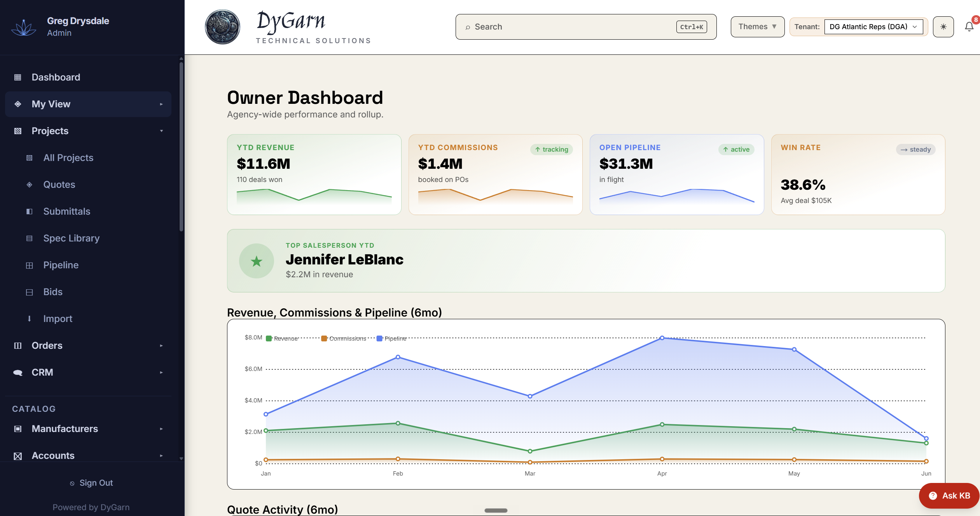Click the Accounts crossed-box icon
The height and width of the screenshot is (516, 980).
tap(17, 456)
